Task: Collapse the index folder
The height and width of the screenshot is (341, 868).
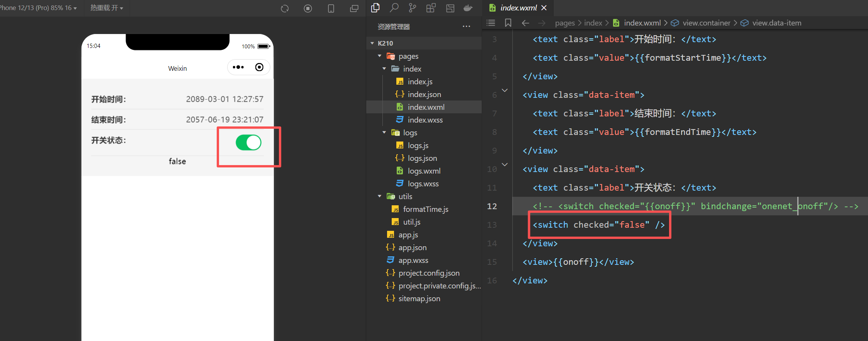Action: [384, 69]
